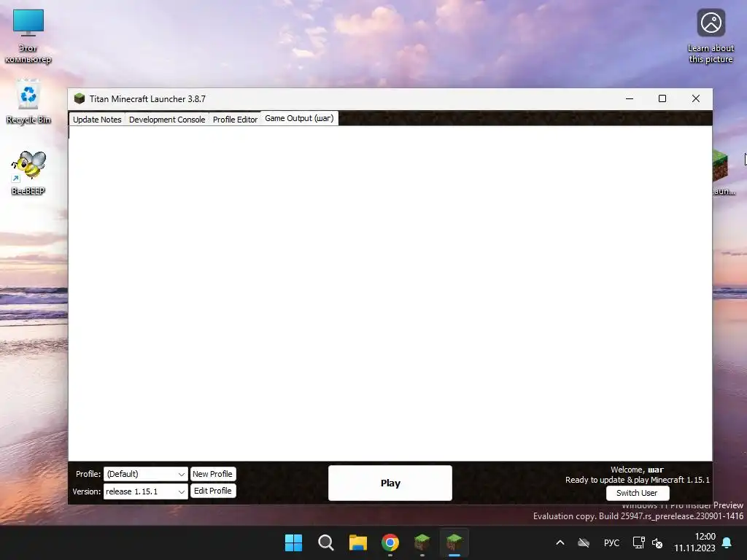
Task: Click the Titan Minecraft Launcher title icon
Action: pyautogui.click(x=79, y=98)
